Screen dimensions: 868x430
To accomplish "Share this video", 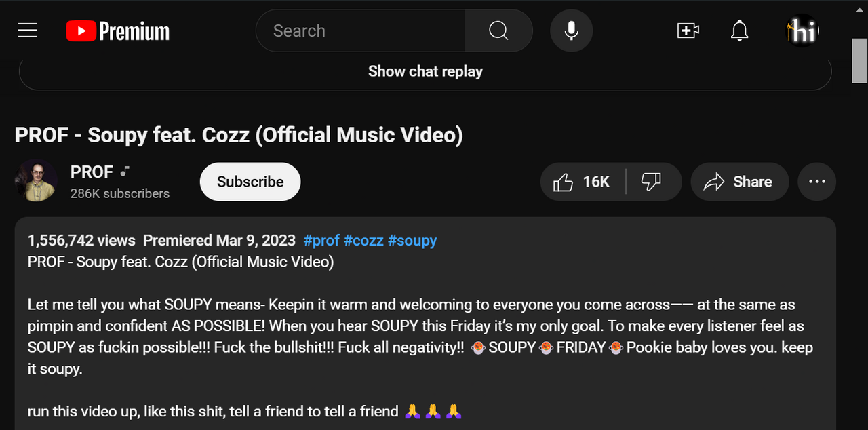I will (739, 182).
